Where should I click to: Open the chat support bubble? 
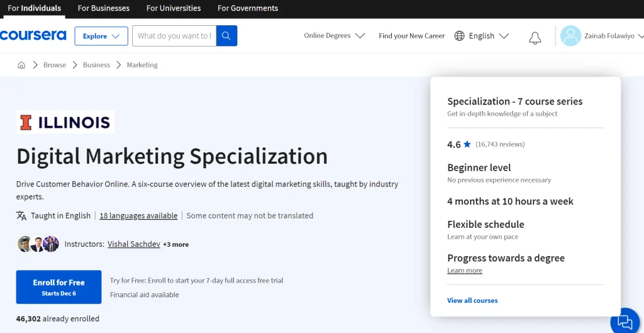tap(625, 321)
